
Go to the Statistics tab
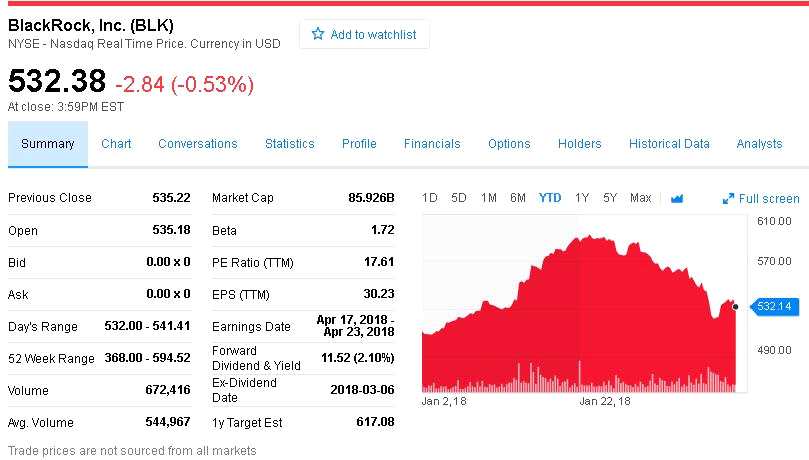point(290,144)
